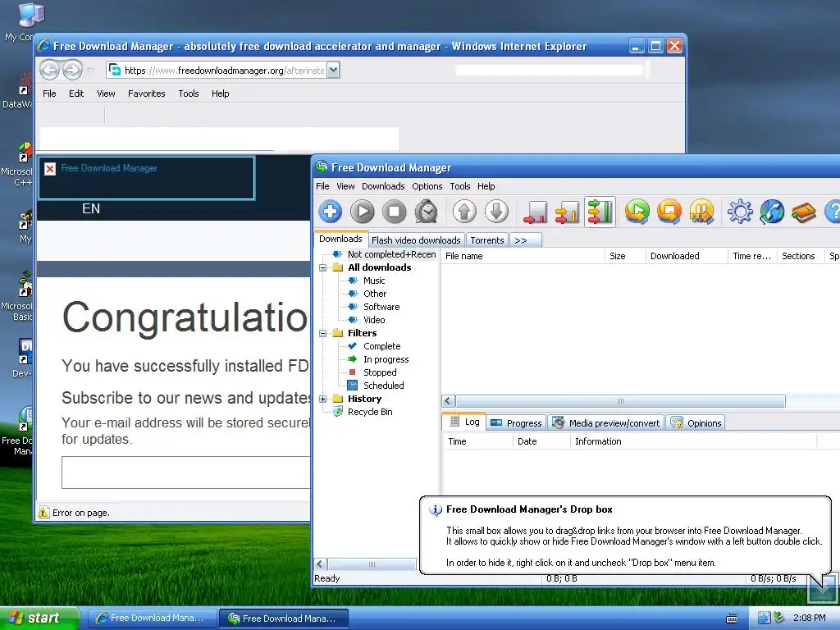Viewport: 840px width, 630px height.
Task: Click the globe icon in FDM toolbar
Action: click(x=772, y=212)
